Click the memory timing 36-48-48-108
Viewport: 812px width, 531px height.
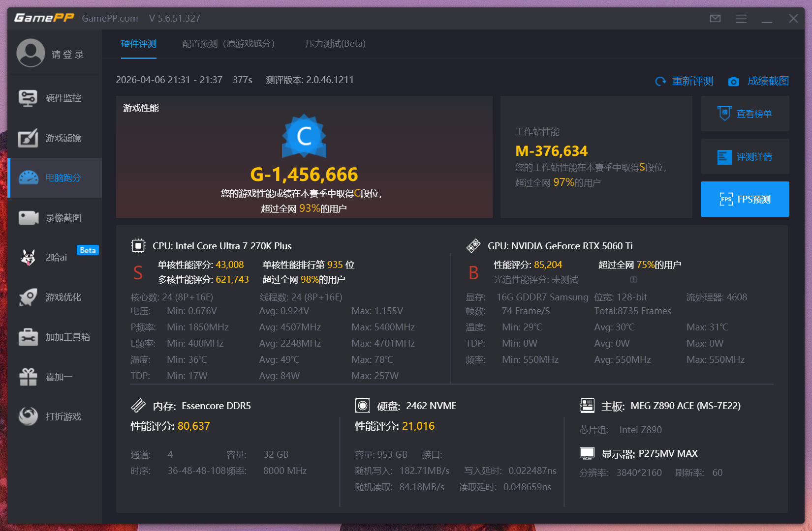tap(197, 471)
